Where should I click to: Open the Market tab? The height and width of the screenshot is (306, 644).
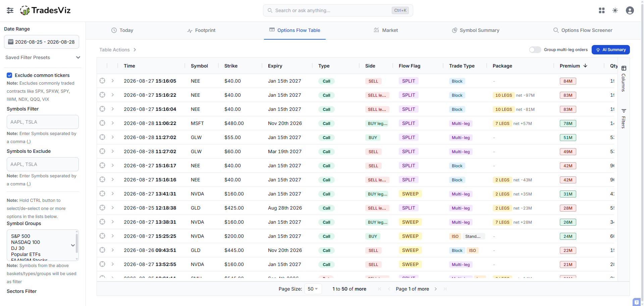pyautogui.click(x=386, y=30)
